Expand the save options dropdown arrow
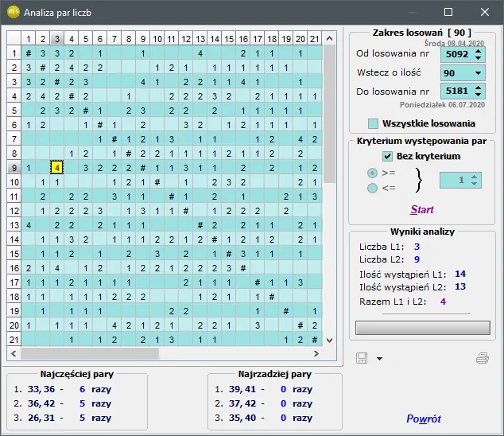The height and width of the screenshot is (436, 504). (380, 359)
